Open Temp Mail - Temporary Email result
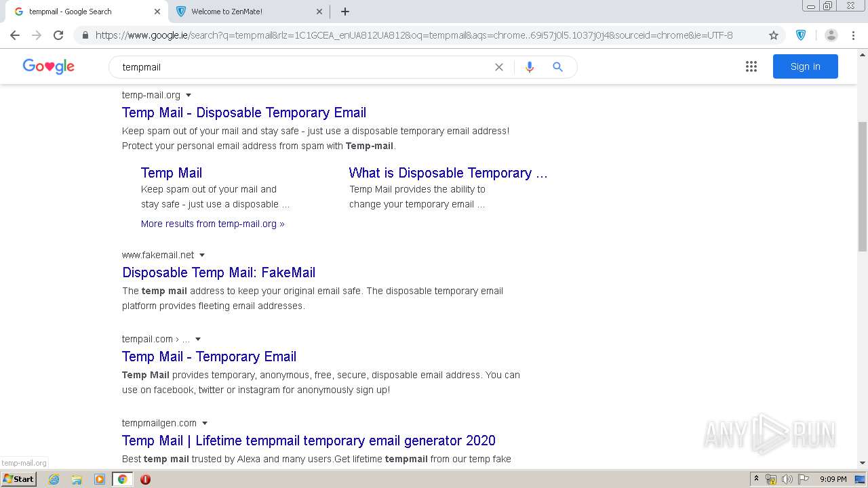This screenshot has width=868, height=488. point(209,357)
